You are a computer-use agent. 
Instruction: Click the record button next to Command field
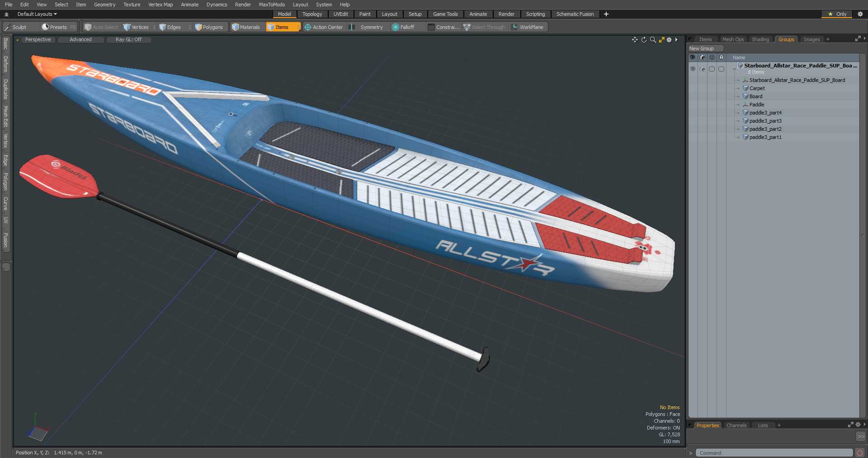pyautogui.click(x=860, y=453)
